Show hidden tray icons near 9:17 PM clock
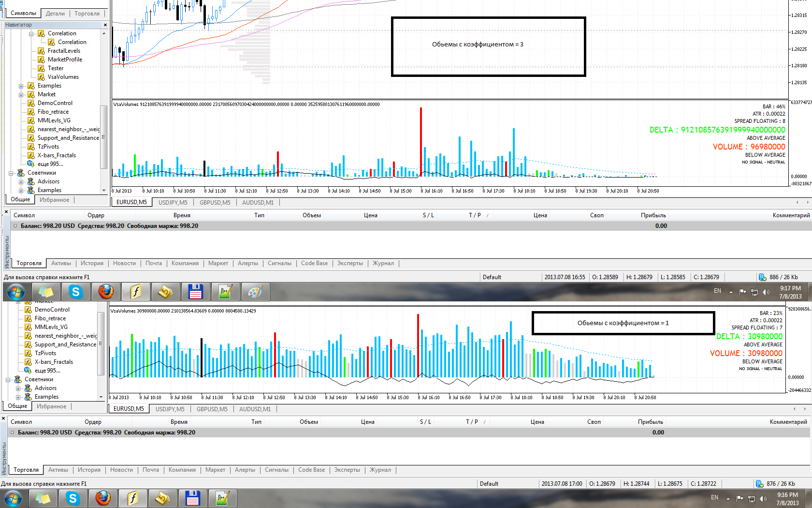812x508 pixels. point(731,292)
